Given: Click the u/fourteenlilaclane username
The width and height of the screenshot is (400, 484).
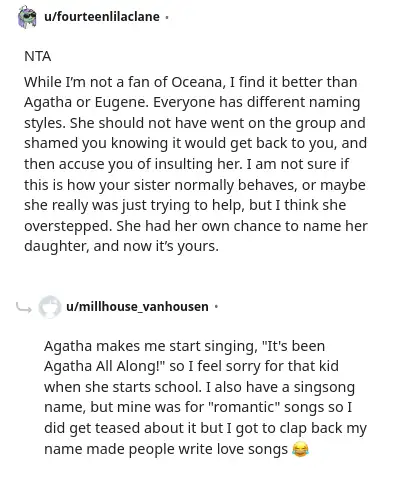Looking at the screenshot, I should click(x=102, y=17).
